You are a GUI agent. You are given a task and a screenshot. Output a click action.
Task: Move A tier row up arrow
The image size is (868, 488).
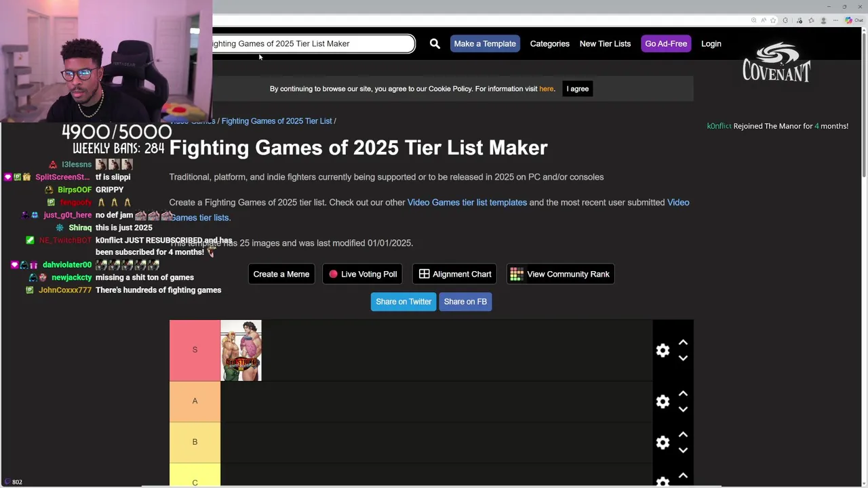(x=683, y=393)
